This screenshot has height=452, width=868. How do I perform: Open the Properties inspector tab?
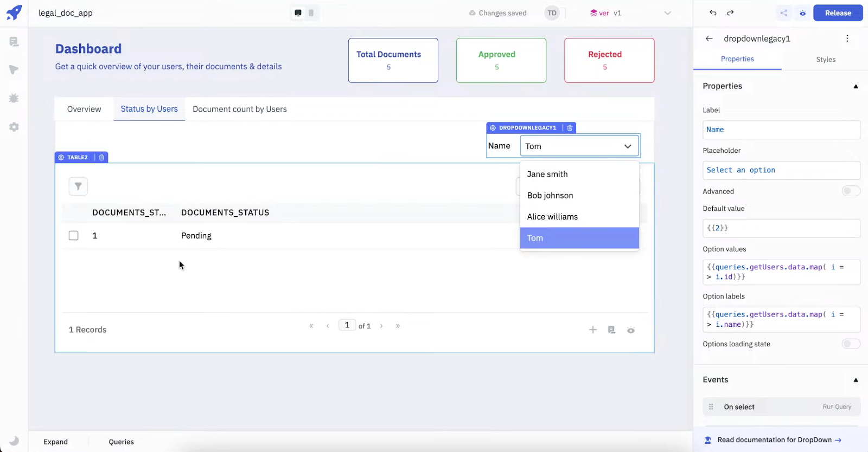pyautogui.click(x=737, y=59)
